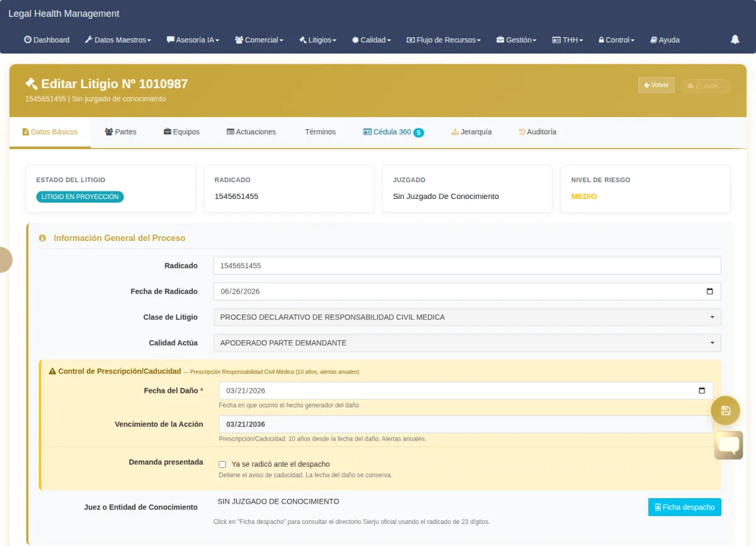This screenshot has height=546, width=756.
Task: Click the Volver button
Action: coord(656,85)
